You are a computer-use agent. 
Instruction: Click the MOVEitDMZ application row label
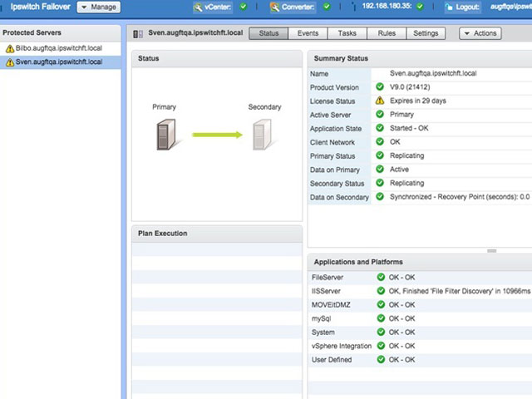pyautogui.click(x=331, y=305)
